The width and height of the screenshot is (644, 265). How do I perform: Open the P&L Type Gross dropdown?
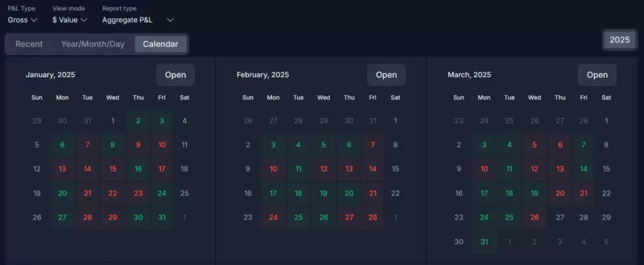coord(23,20)
